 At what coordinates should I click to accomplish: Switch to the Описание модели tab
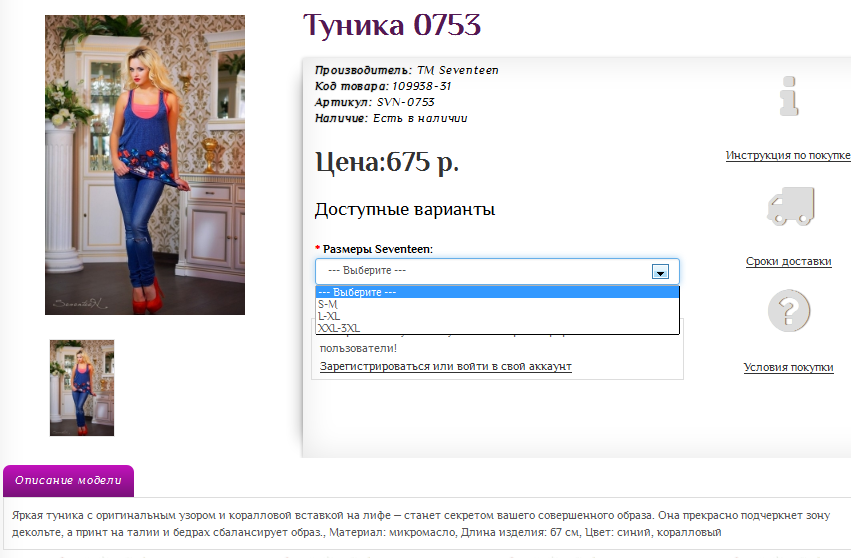pyautogui.click(x=68, y=480)
